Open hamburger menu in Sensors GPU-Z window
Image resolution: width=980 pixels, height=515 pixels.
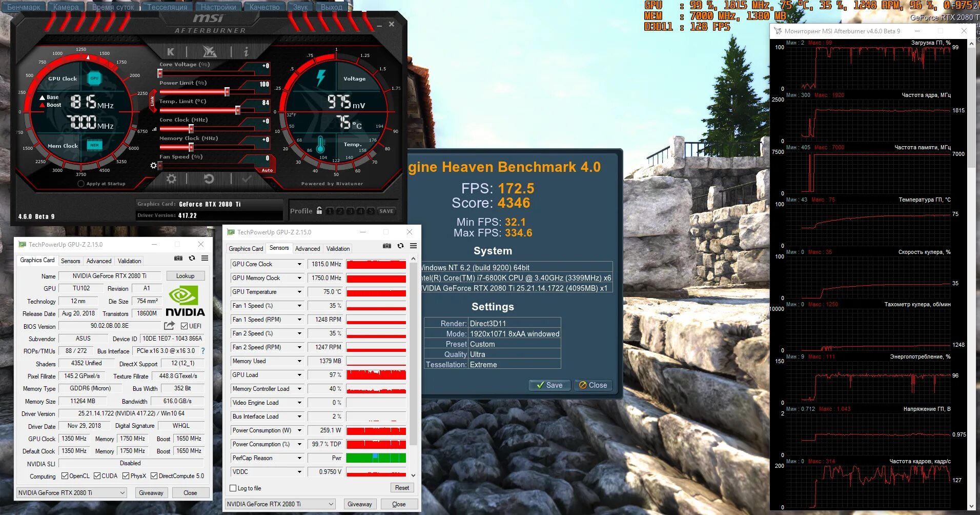(x=413, y=246)
